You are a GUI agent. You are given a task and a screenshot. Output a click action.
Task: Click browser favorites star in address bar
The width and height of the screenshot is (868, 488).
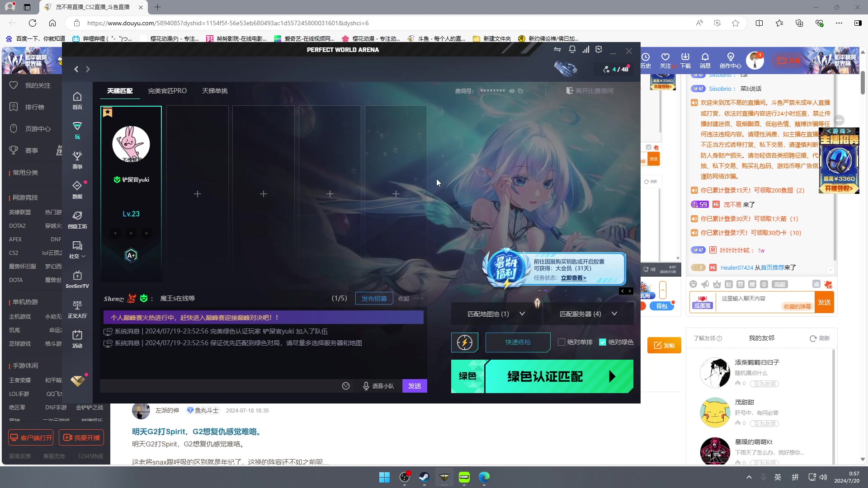[x=736, y=23]
